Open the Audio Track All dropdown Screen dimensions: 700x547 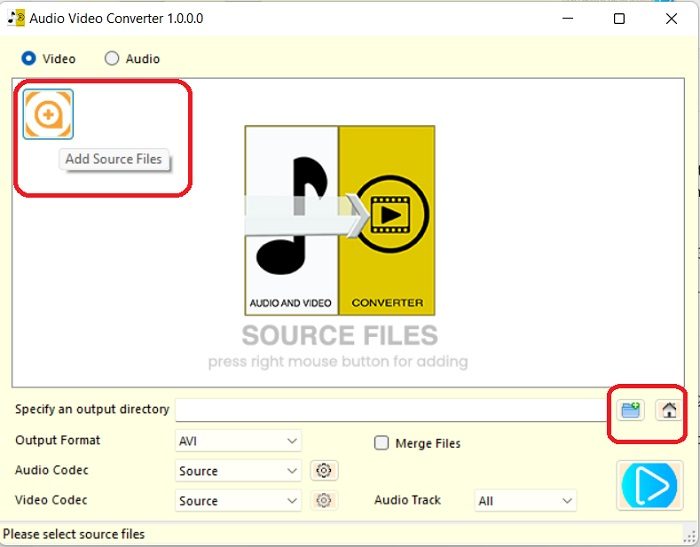[x=525, y=501]
